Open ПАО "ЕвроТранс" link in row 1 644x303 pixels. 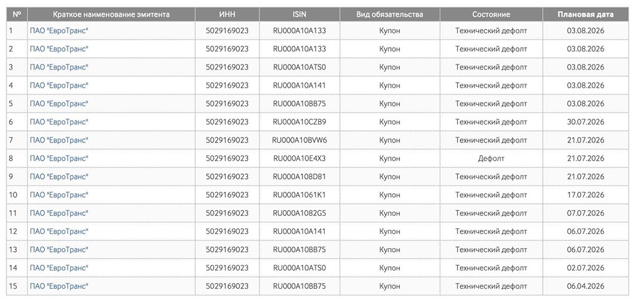(x=59, y=30)
